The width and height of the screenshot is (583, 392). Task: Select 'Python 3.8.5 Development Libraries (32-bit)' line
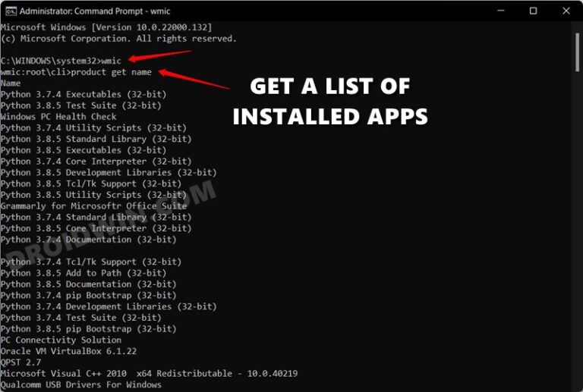click(x=109, y=172)
